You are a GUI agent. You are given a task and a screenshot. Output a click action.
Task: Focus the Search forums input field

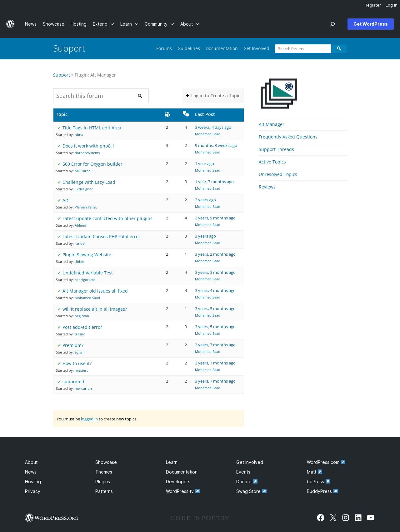tap(303, 48)
